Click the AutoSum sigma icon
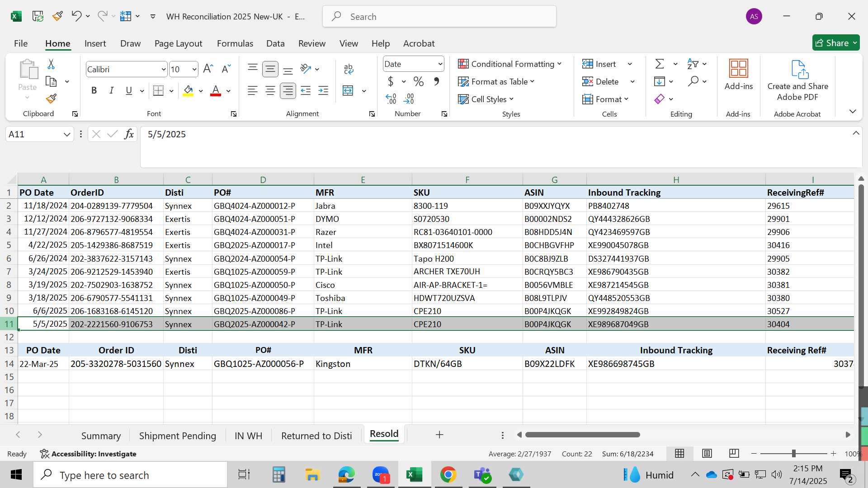The height and width of the screenshot is (488, 868). (660, 64)
